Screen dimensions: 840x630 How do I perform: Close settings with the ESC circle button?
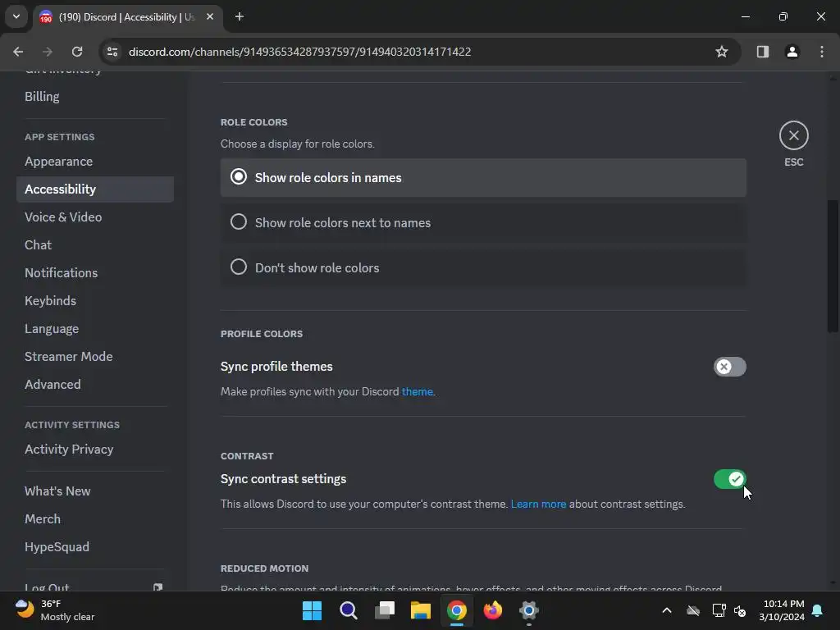[x=793, y=135]
